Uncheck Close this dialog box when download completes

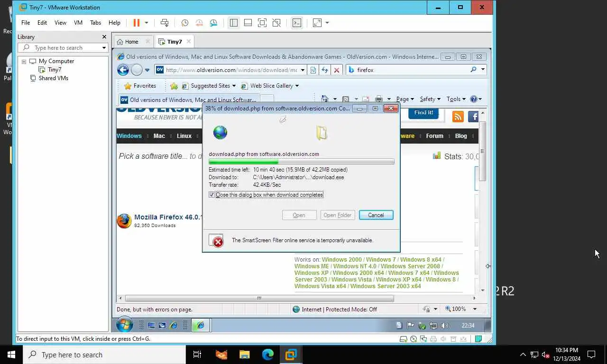coord(212,195)
